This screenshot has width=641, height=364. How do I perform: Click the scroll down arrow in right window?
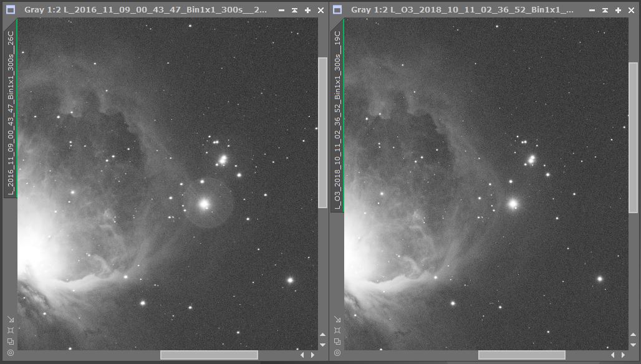pyautogui.click(x=634, y=345)
